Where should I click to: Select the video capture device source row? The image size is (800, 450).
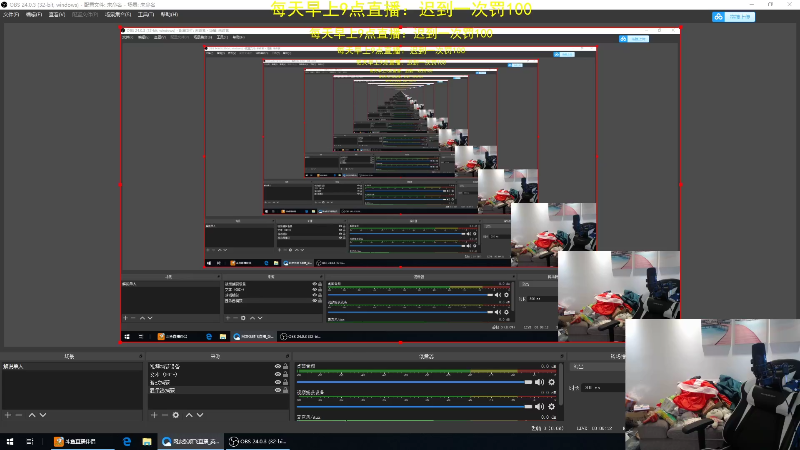218,366
